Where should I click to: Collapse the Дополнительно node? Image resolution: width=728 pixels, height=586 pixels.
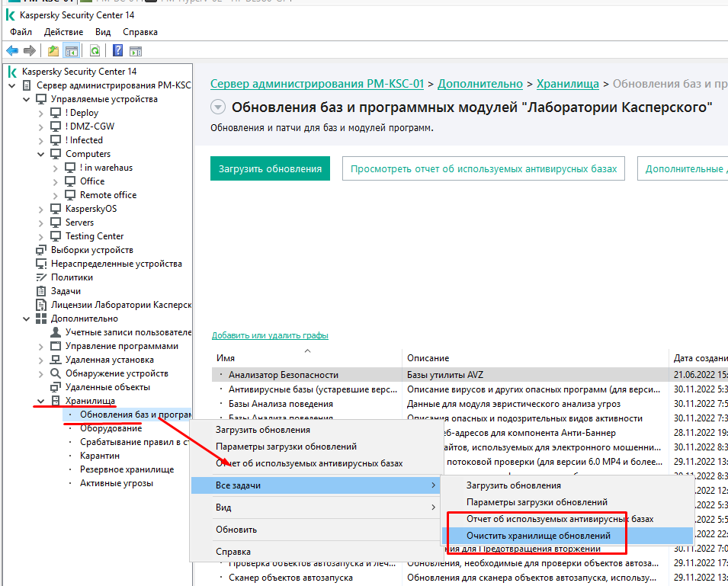click(x=27, y=319)
